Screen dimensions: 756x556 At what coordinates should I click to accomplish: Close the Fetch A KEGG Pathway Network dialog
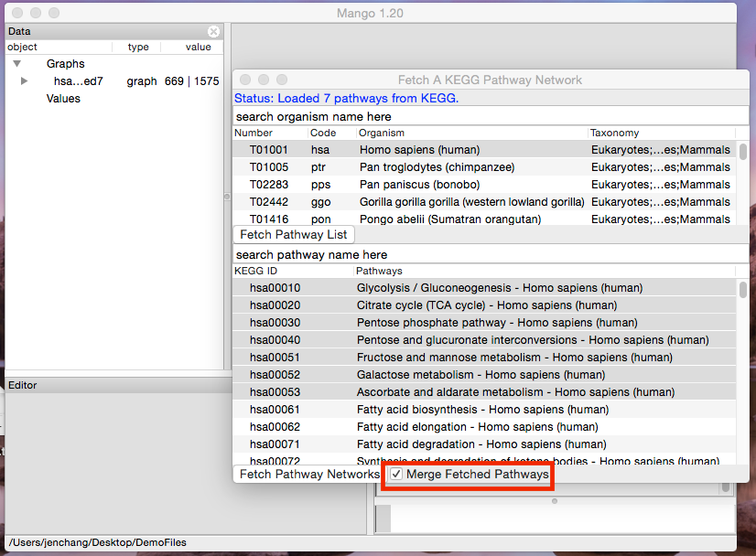pyautogui.click(x=245, y=80)
